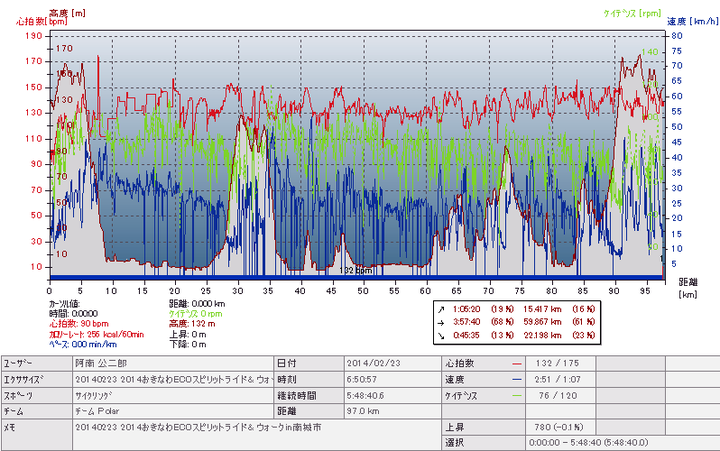Screen dimensions: 720x451
Task: Click the チーム Polar cell
Action: [173, 411]
